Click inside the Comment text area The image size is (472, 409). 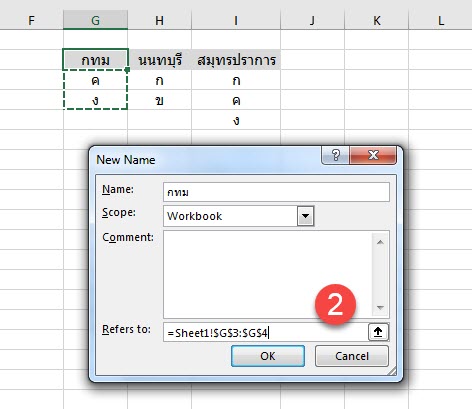[267, 274]
